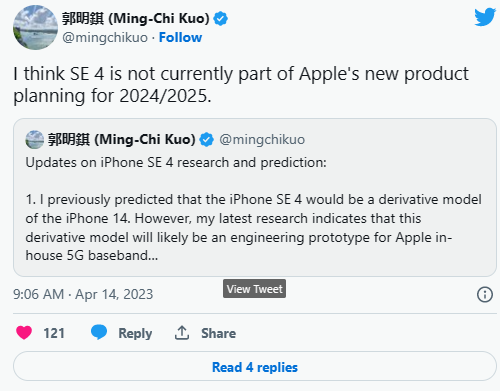500x391 pixels.
Task: Click the blue reply bubble icon
Action: 99,332
